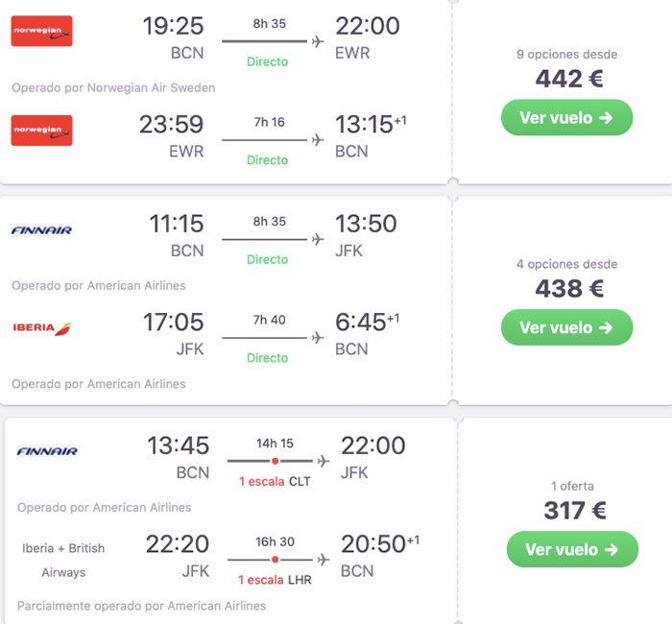Image resolution: width=672 pixels, height=624 pixels.
Task: Click the red stopover dot for the LHR layover
Action: [275, 559]
